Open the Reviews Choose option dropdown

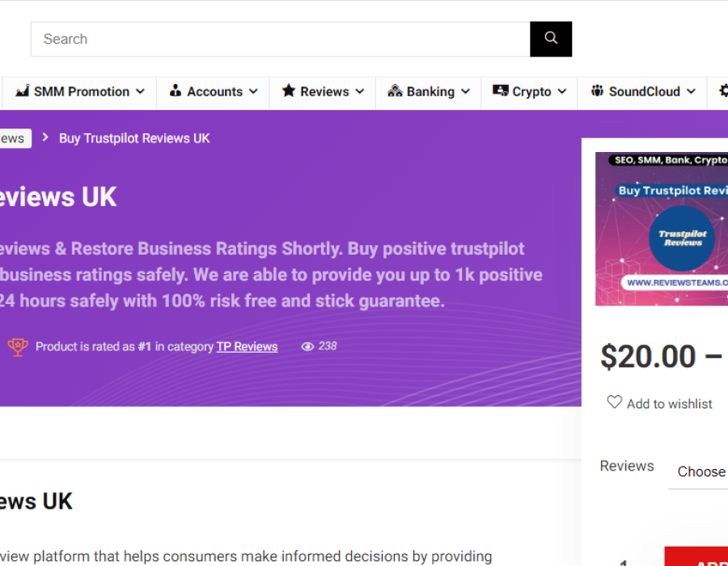tap(700, 472)
